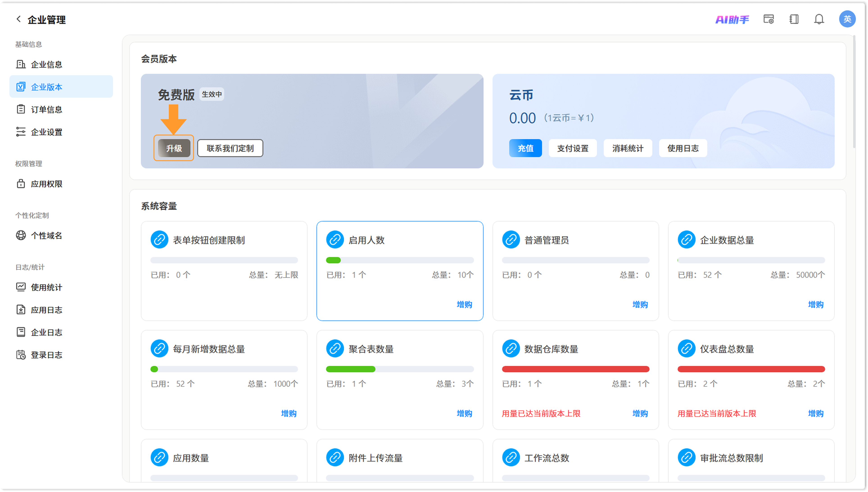Click 增购 on the 普通管理员 card
Image resolution: width=868 pixels, height=492 pixels.
pos(640,304)
